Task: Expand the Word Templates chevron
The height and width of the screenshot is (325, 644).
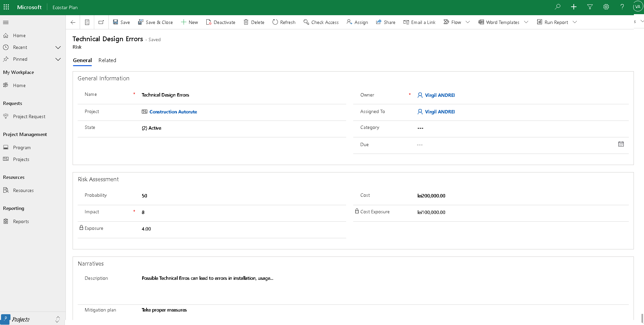Action: [x=526, y=22]
